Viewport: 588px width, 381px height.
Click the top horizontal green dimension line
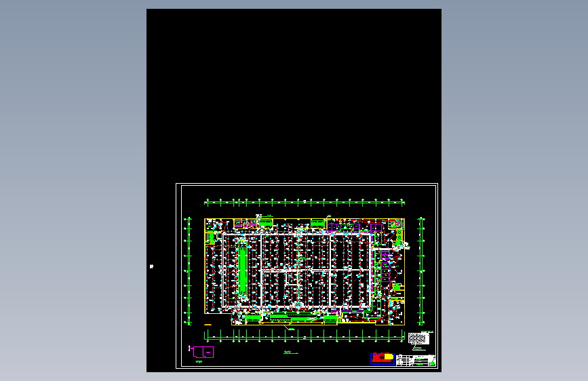(x=304, y=203)
